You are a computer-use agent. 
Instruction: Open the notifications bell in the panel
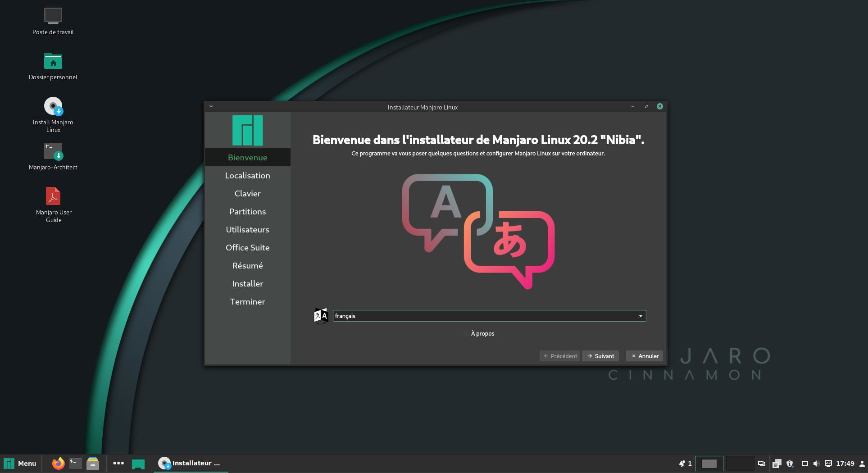(x=682, y=463)
